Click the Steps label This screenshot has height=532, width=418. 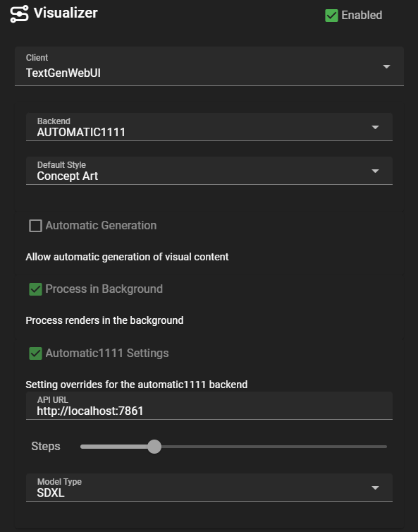pos(46,446)
